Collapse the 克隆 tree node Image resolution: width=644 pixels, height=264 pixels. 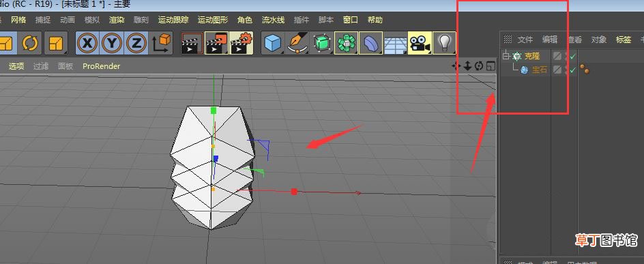point(506,56)
